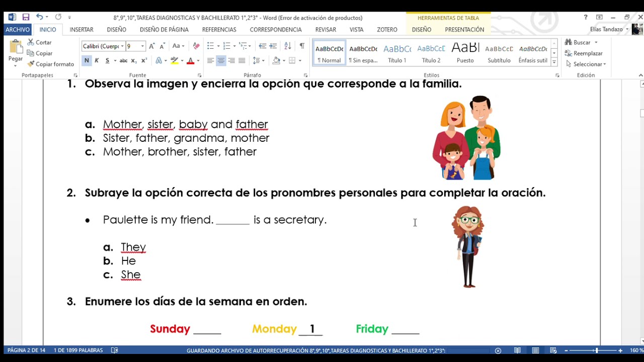
Task: Switch to read mode view in status bar
Action: point(517,350)
